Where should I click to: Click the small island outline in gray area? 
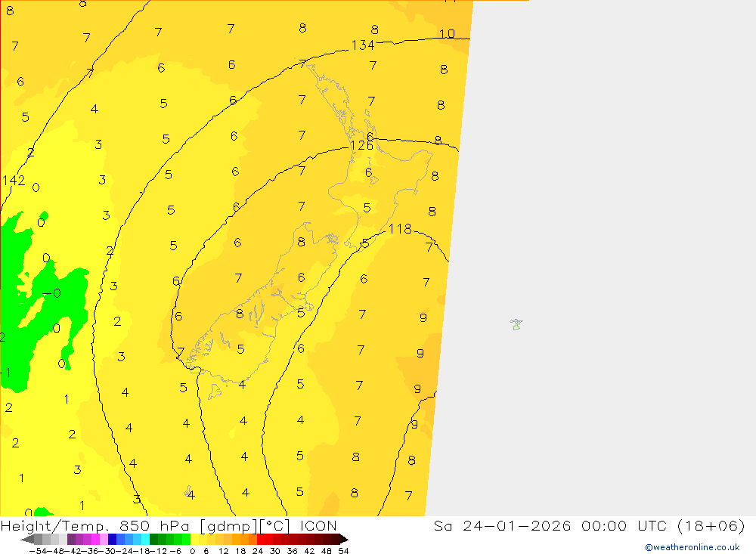coord(516,324)
